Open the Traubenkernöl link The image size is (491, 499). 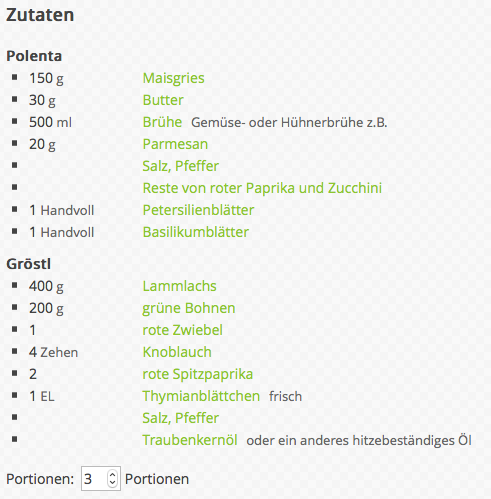click(190, 440)
